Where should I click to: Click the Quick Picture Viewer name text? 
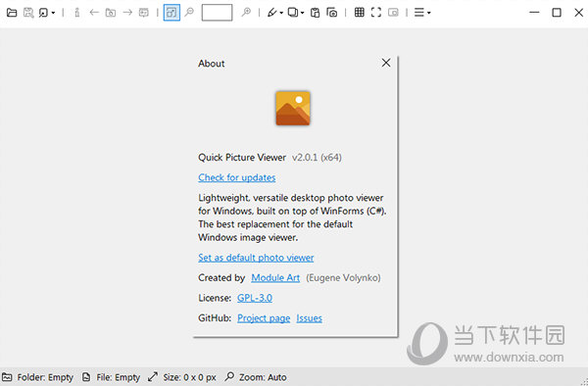[242, 158]
